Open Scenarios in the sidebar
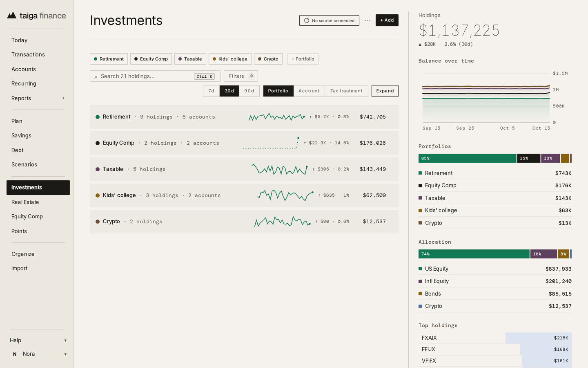This screenshot has width=588, height=368. [x=38, y=165]
